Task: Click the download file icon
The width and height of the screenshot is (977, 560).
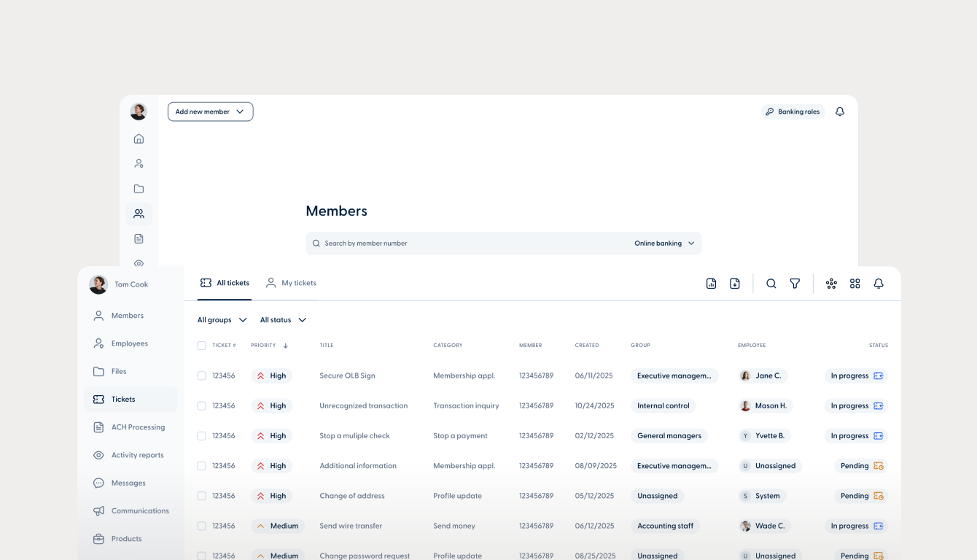Action: pyautogui.click(x=735, y=284)
